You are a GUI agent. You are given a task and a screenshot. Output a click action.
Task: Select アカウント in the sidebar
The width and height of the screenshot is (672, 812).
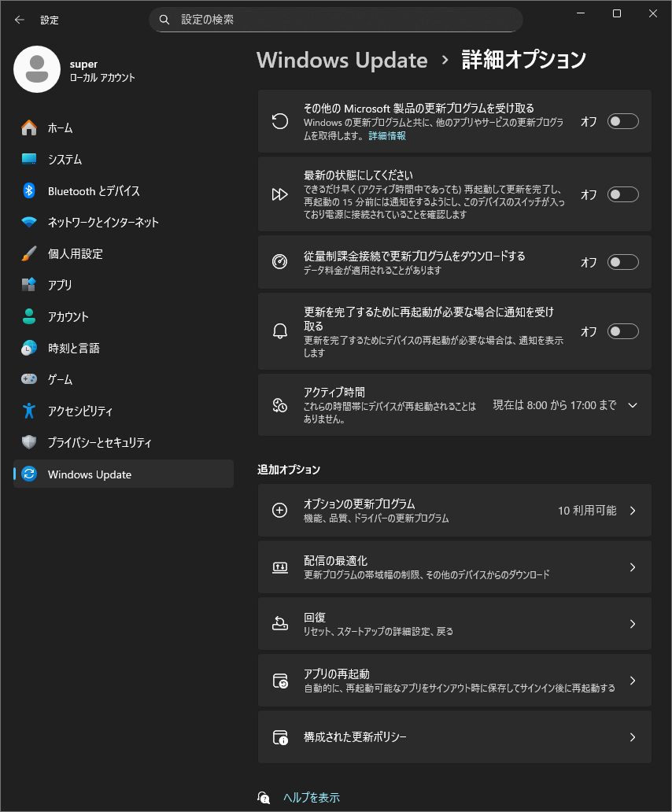[68, 316]
